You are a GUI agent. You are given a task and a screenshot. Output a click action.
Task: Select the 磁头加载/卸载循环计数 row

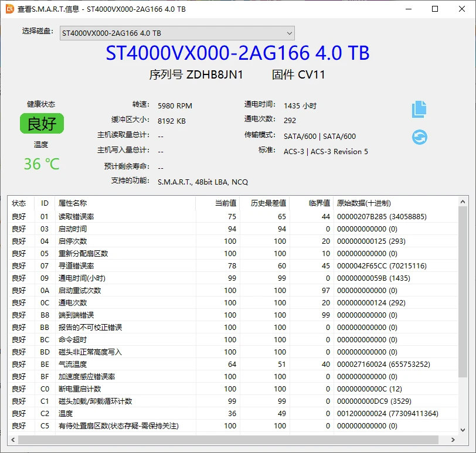(233, 401)
